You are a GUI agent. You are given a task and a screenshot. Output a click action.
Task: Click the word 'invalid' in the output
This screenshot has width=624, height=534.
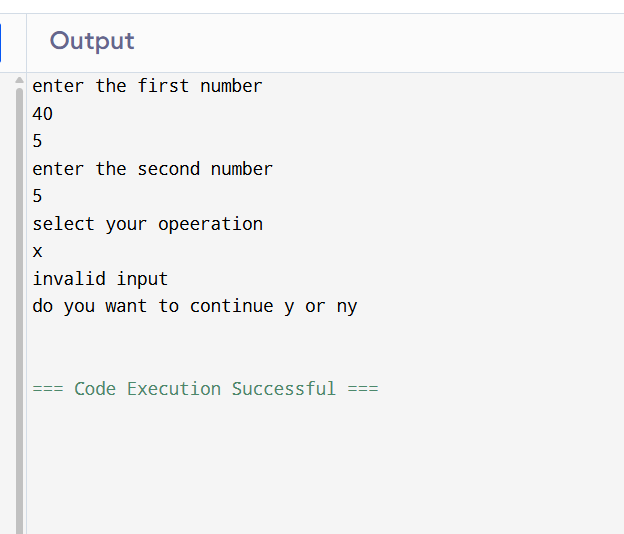[x=69, y=279]
